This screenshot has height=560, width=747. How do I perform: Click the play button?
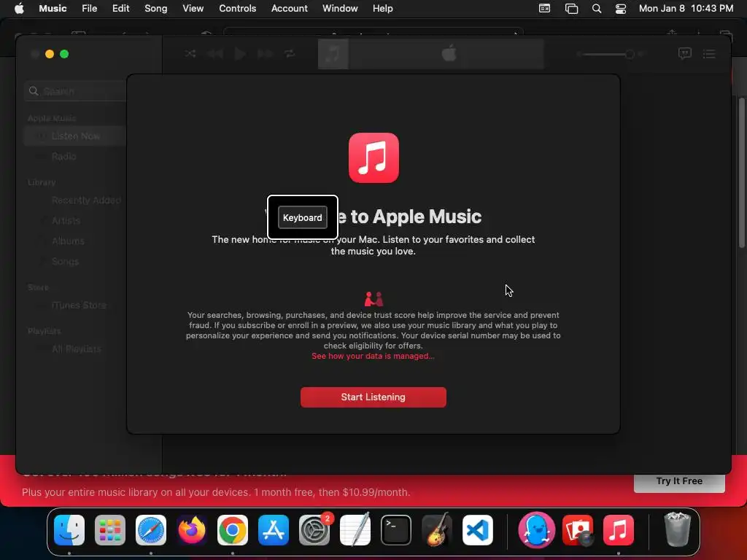point(240,53)
